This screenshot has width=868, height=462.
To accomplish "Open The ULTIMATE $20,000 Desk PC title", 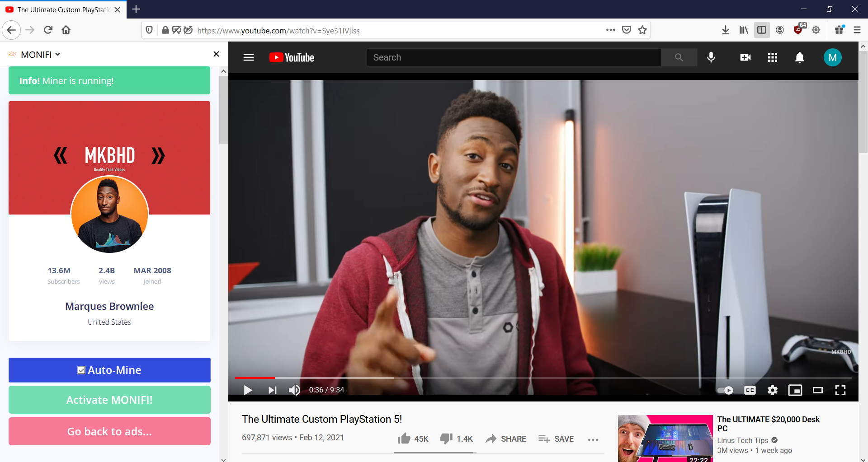I will click(x=768, y=424).
